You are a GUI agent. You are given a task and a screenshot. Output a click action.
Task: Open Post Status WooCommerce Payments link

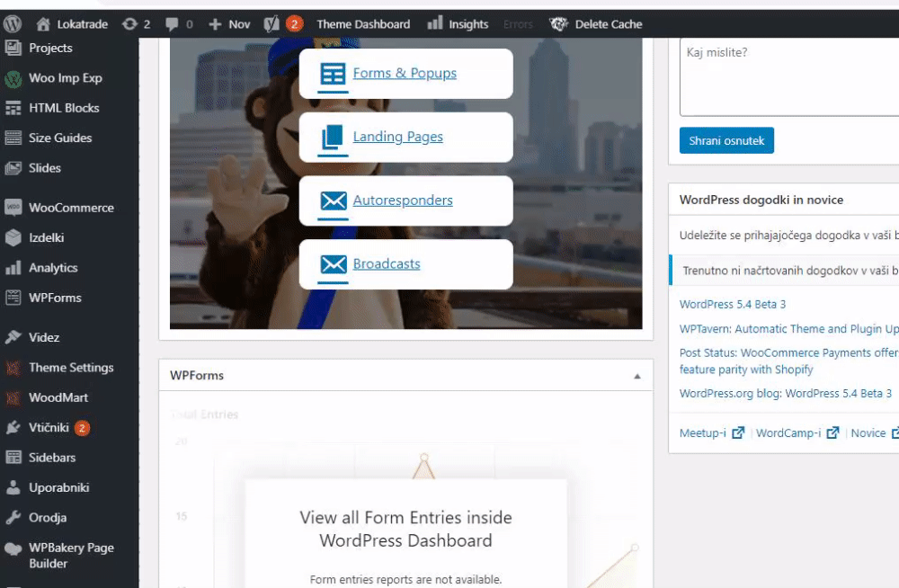click(789, 361)
